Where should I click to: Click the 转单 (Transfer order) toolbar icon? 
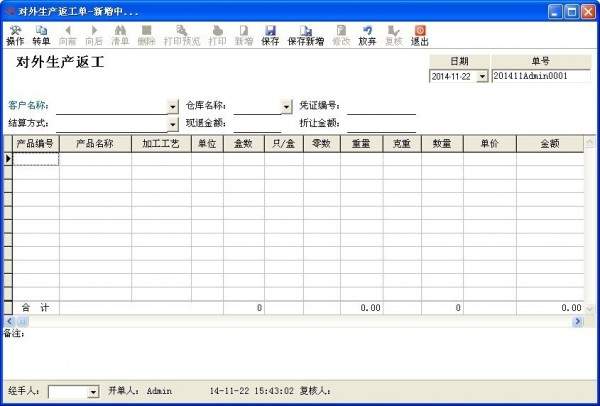point(41,35)
